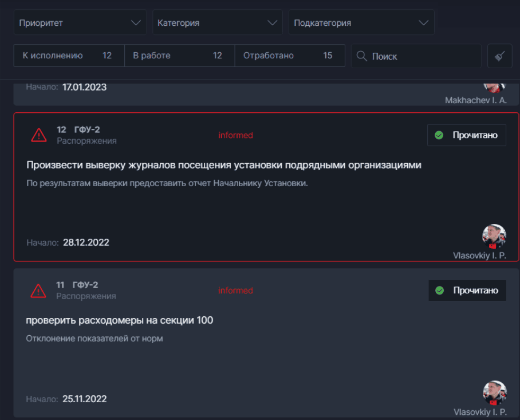
Task: Click green check icon on task 12
Action: tap(439, 135)
